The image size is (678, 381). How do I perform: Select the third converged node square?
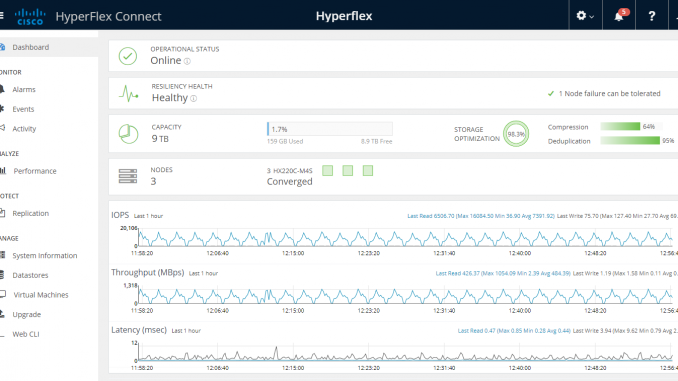(368, 171)
